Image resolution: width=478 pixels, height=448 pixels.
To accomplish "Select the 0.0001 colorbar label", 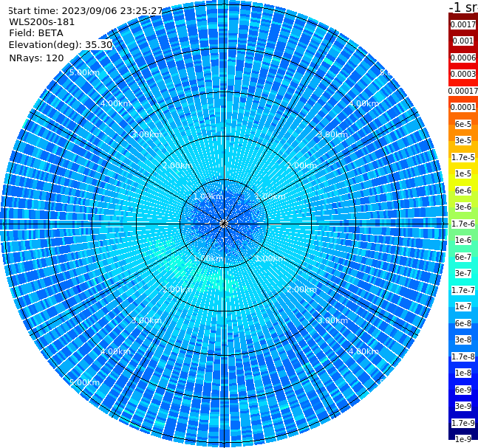I will (x=463, y=107).
